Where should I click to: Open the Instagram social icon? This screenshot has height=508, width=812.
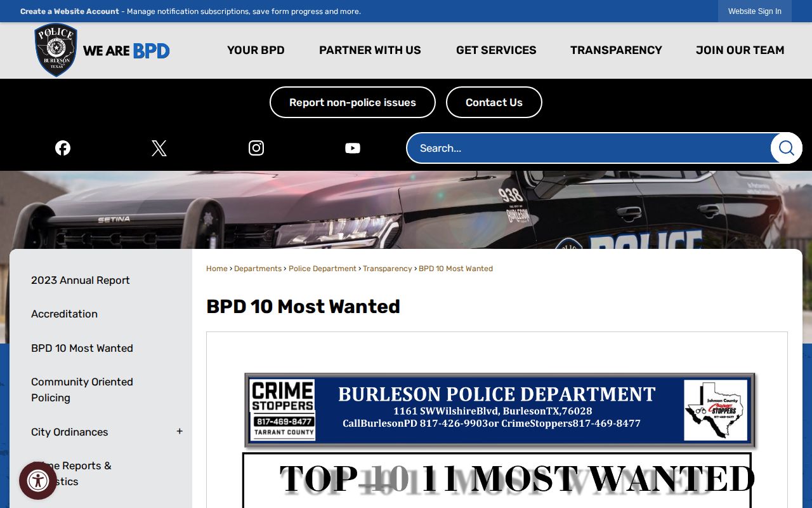click(256, 148)
